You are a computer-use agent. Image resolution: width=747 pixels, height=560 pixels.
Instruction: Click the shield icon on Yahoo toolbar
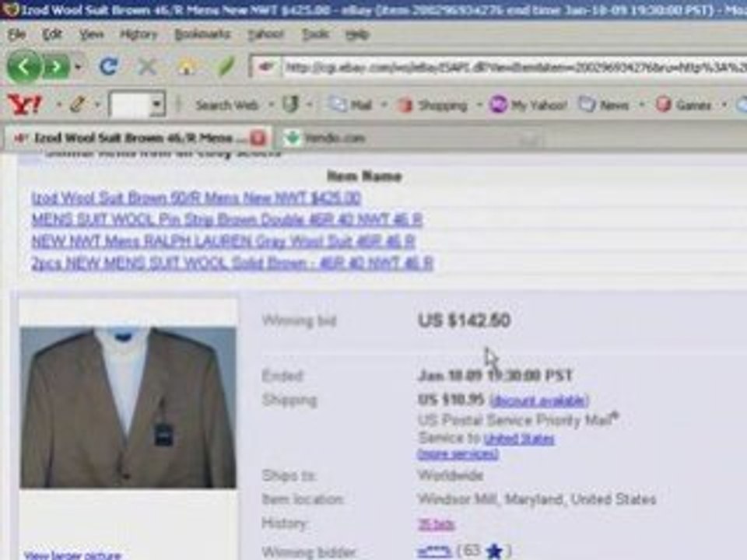click(x=290, y=104)
